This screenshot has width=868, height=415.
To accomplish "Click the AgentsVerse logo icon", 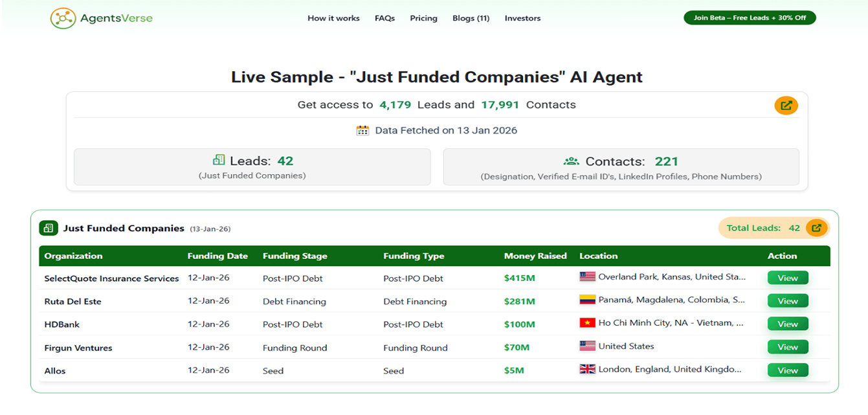I will 63,18.
